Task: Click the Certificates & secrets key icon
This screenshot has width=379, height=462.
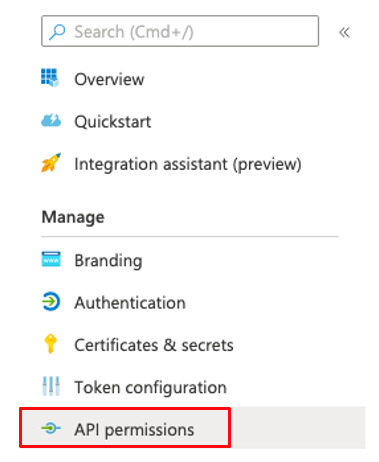Action: (51, 343)
